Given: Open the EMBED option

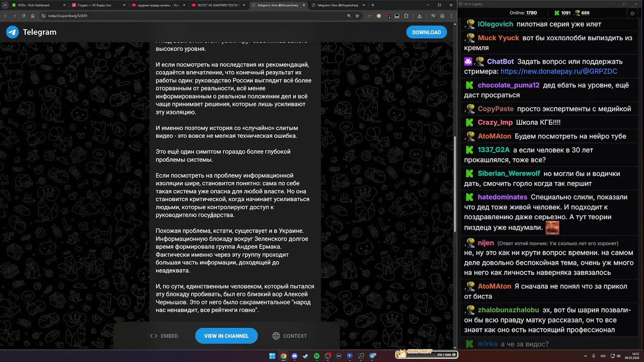Looking at the screenshot, I should [x=164, y=336].
